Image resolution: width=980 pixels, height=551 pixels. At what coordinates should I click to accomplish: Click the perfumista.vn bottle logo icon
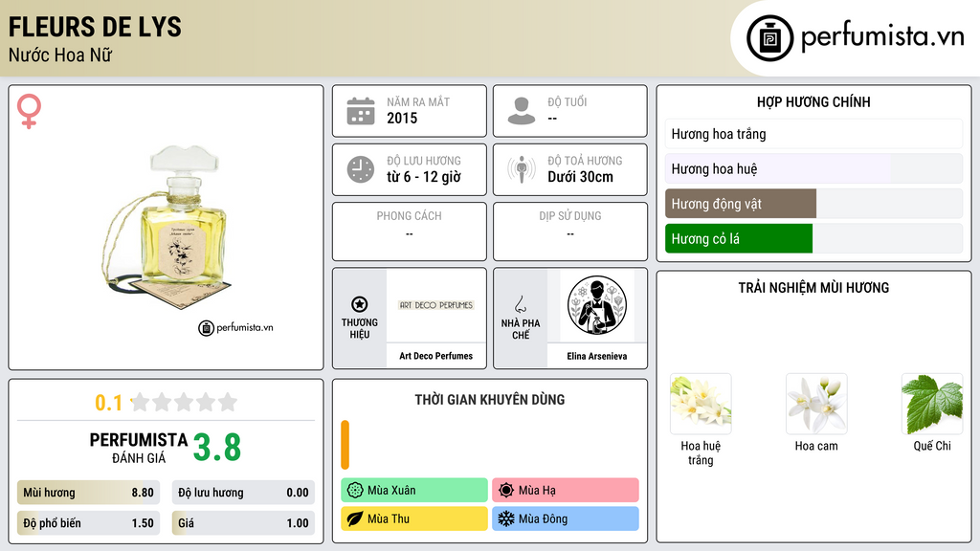(x=769, y=38)
